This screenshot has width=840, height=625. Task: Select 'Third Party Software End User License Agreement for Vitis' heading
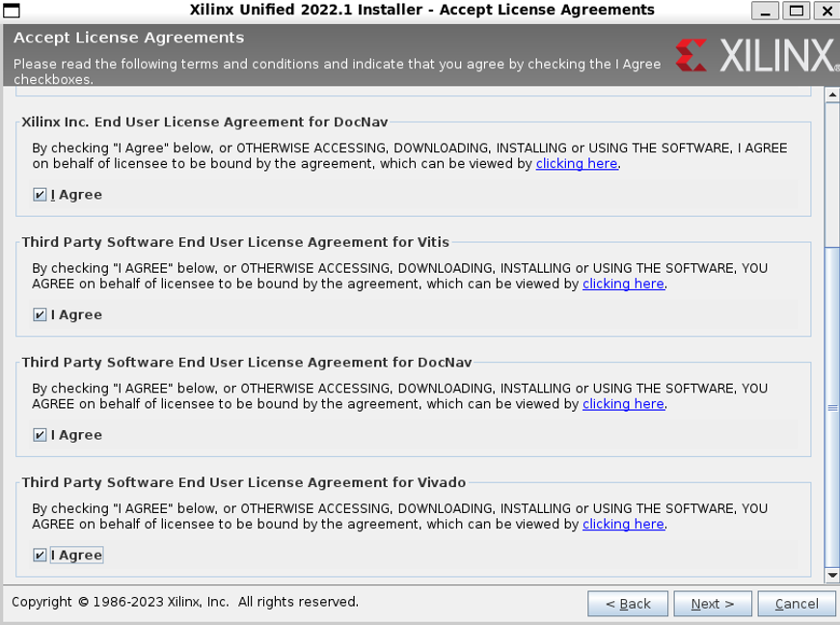pyautogui.click(x=235, y=242)
